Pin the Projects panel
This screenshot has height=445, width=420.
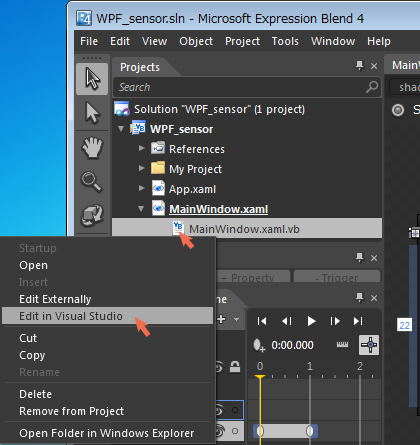pos(359,66)
